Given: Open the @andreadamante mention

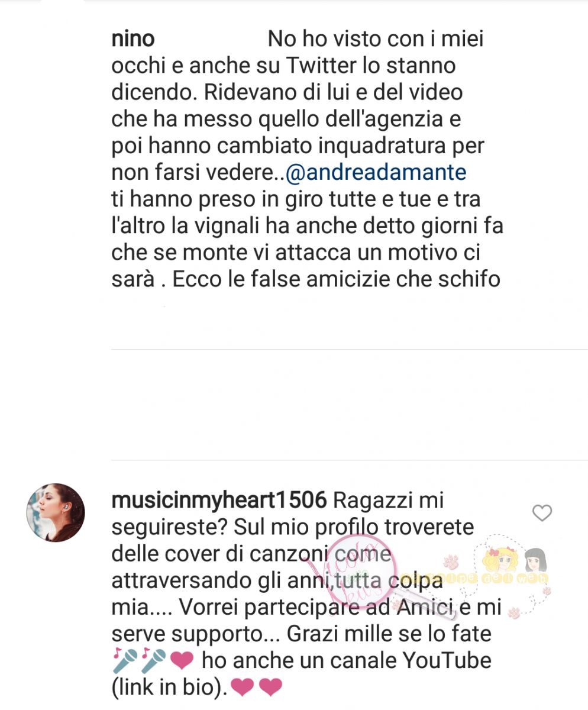Looking at the screenshot, I should coord(376,172).
